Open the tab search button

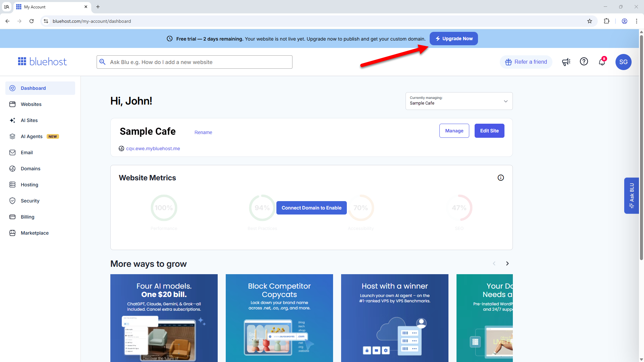6,7
